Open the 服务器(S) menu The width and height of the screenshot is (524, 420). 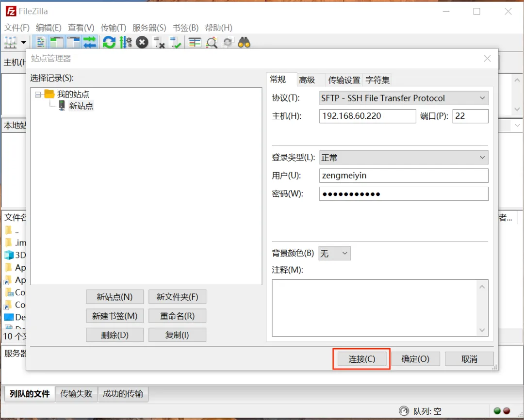(149, 28)
